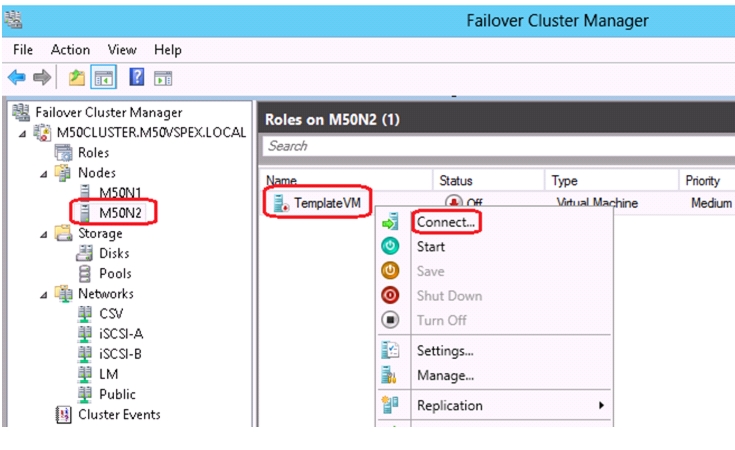The image size is (735, 450).
Task: Click the M50CLUSTER cluster icon
Action: pos(42,132)
